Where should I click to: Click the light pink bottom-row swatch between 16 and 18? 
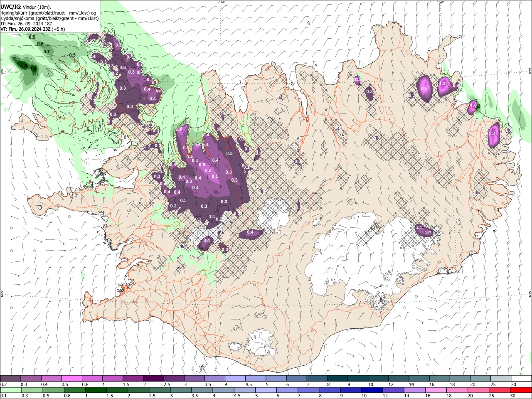pyautogui.click(x=436, y=390)
